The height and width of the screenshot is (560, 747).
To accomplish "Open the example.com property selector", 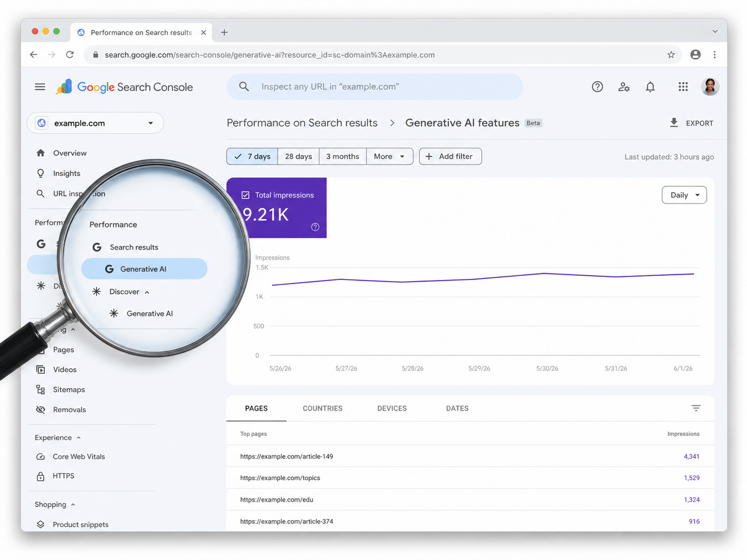I will (x=95, y=123).
